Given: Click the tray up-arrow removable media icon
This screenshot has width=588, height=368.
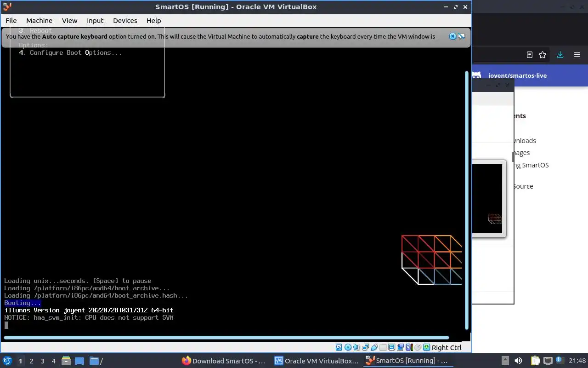Looking at the screenshot, I should click(505, 361).
